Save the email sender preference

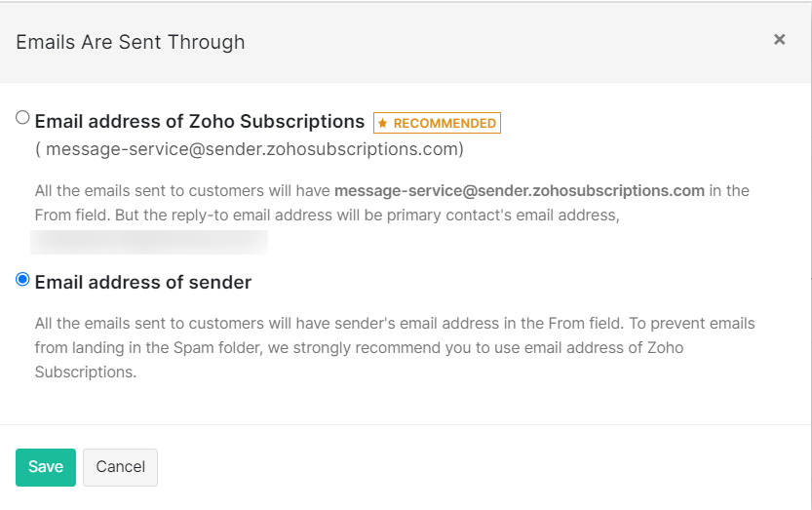45,467
